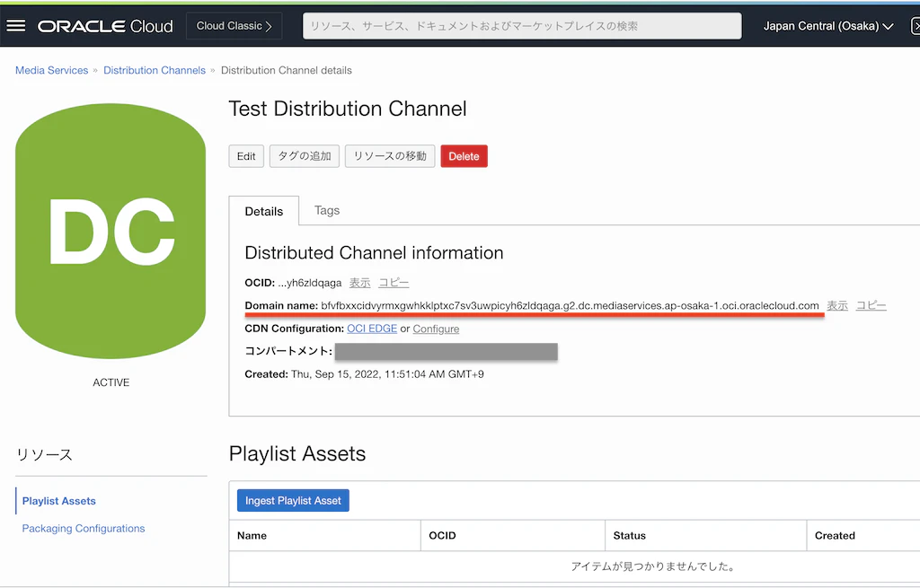Copy the OCID value
This screenshot has width=920, height=588.
click(x=394, y=283)
